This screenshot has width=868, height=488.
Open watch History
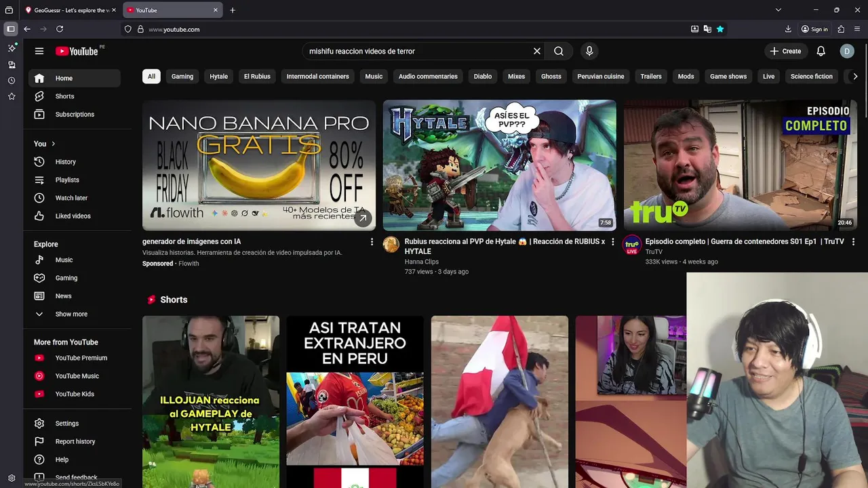(75, 162)
